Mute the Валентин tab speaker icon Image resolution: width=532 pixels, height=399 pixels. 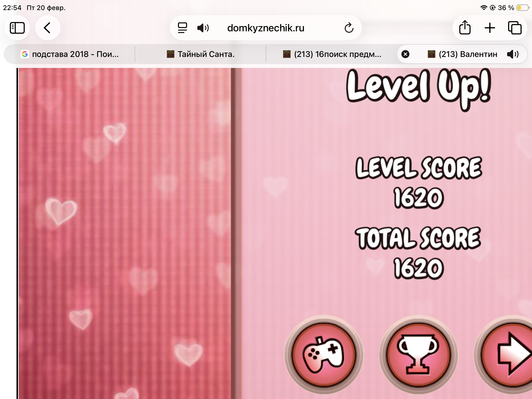pos(513,54)
